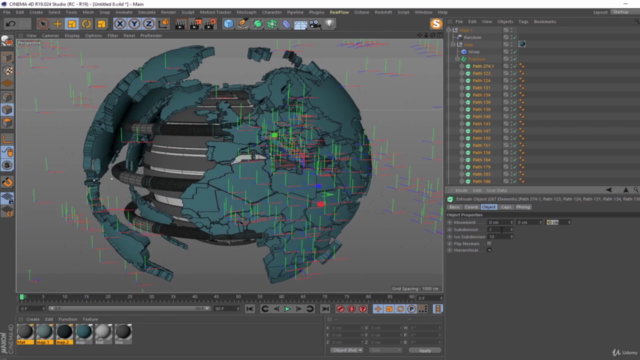Expand Path 274.1 tree item
The width and height of the screenshot is (640, 360).
462,66
